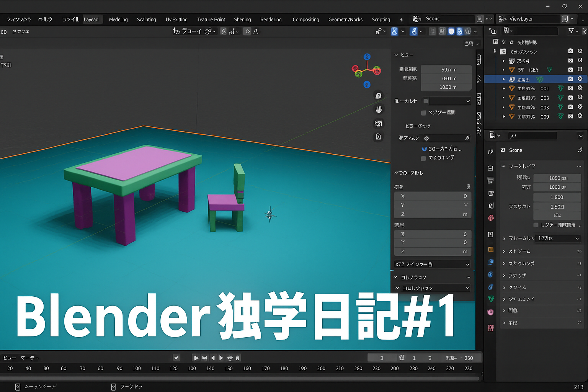Screen dimensions: 588x392
Task: Collapse the フローフルレ section
Action: tap(409, 173)
